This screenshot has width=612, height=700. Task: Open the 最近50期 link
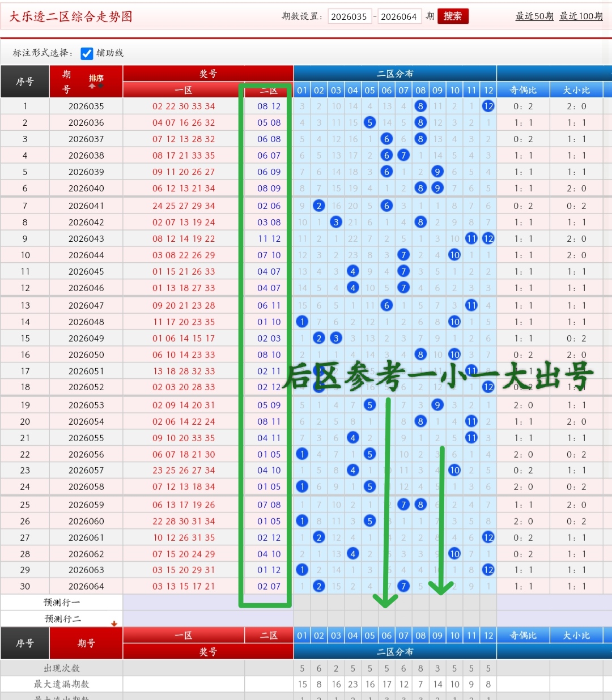pos(534,16)
